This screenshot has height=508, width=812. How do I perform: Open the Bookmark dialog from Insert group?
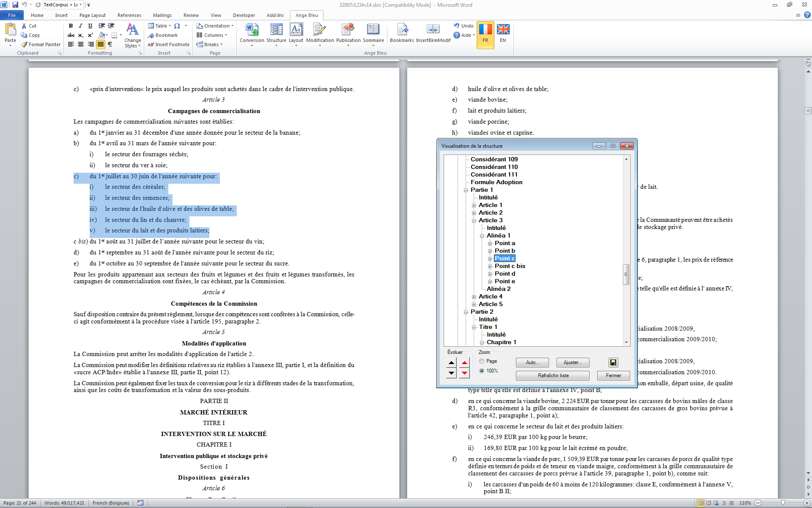click(x=162, y=35)
